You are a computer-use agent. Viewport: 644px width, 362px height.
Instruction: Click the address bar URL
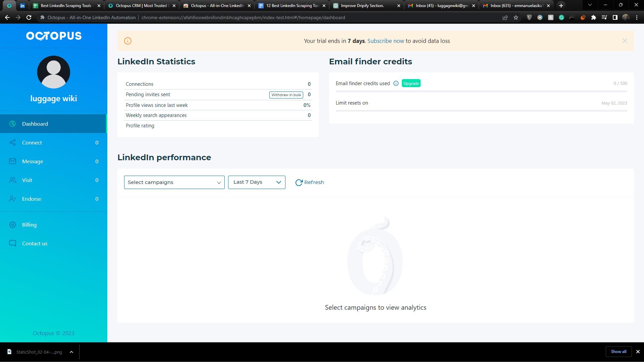pyautogui.click(x=243, y=17)
